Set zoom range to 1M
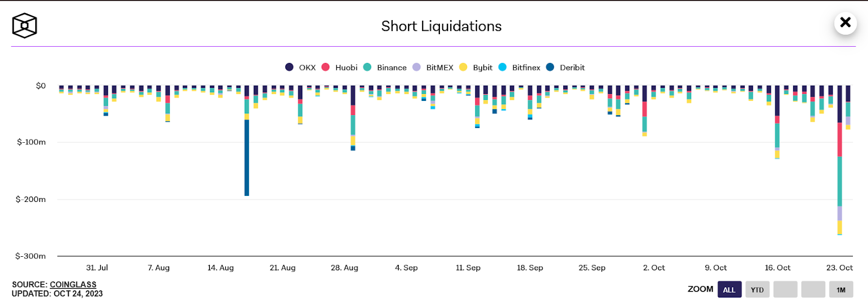This screenshot has height=304, width=868. point(841,289)
